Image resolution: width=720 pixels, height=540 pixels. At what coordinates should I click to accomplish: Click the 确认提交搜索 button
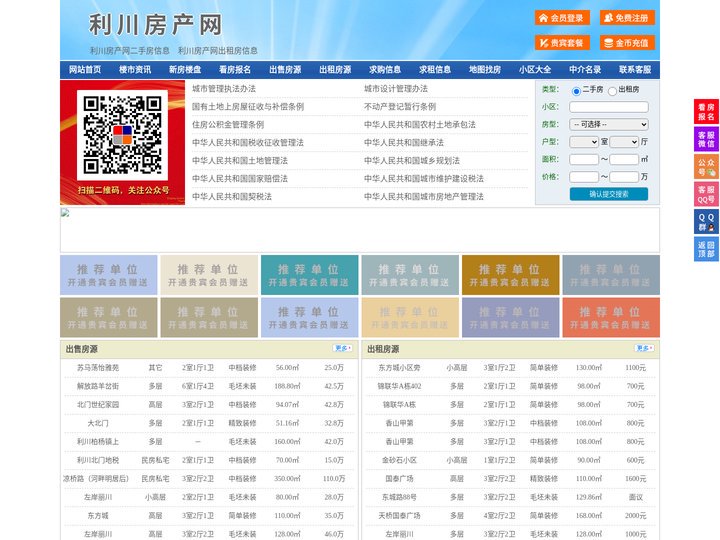[609, 194]
